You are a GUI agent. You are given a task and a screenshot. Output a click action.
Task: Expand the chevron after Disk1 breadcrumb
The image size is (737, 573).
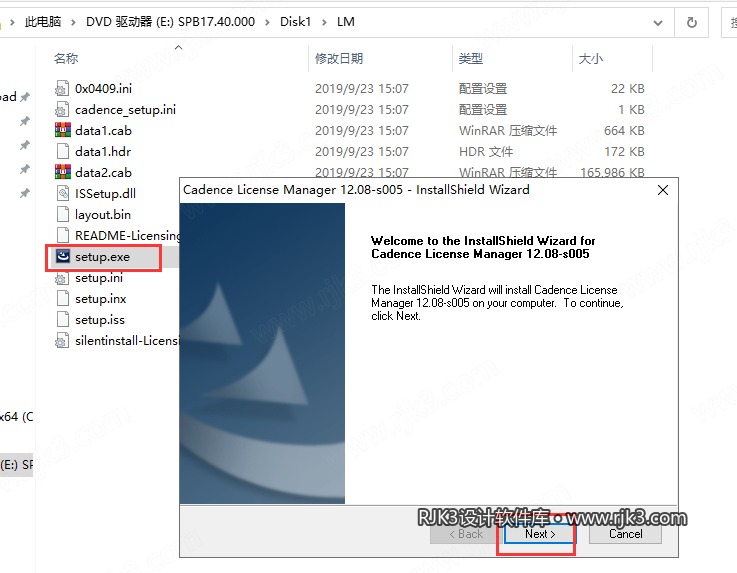[x=324, y=22]
